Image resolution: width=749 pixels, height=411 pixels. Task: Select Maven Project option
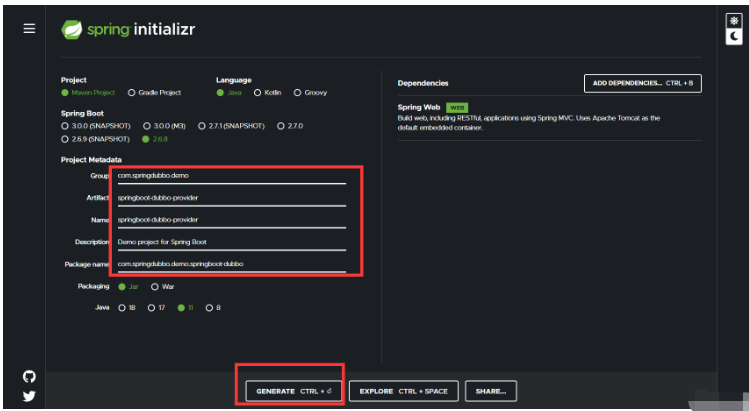88,93
